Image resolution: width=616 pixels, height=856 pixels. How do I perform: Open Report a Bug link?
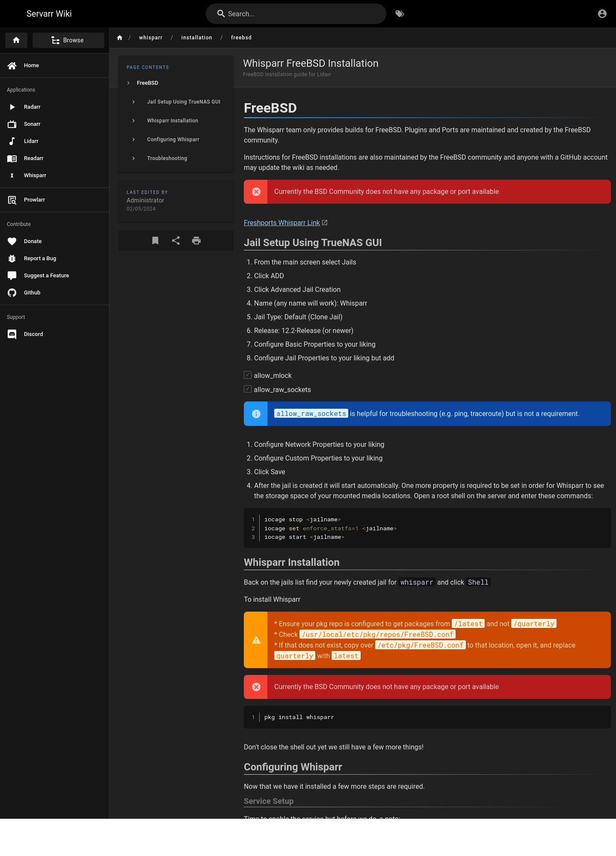coord(55,259)
